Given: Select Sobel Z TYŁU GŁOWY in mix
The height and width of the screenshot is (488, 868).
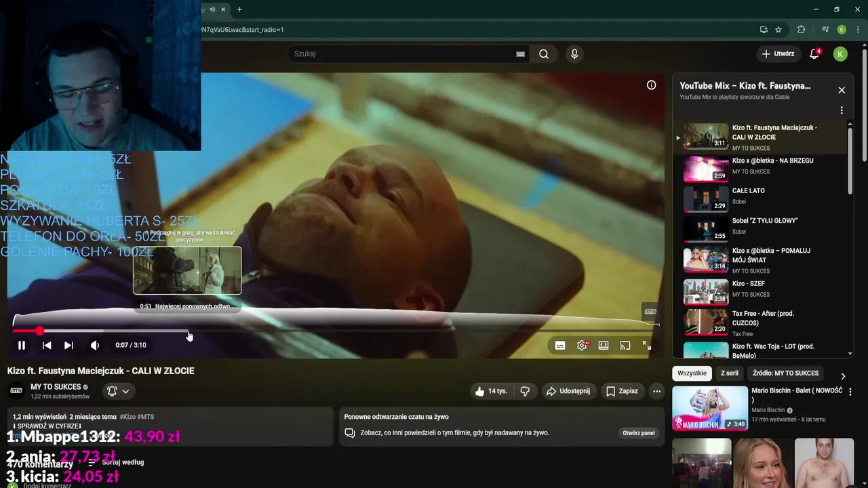Looking at the screenshot, I should [759, 229].
